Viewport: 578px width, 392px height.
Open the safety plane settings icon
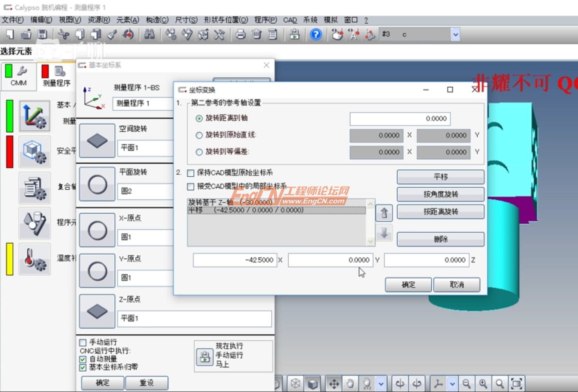(x=35, y=152)
